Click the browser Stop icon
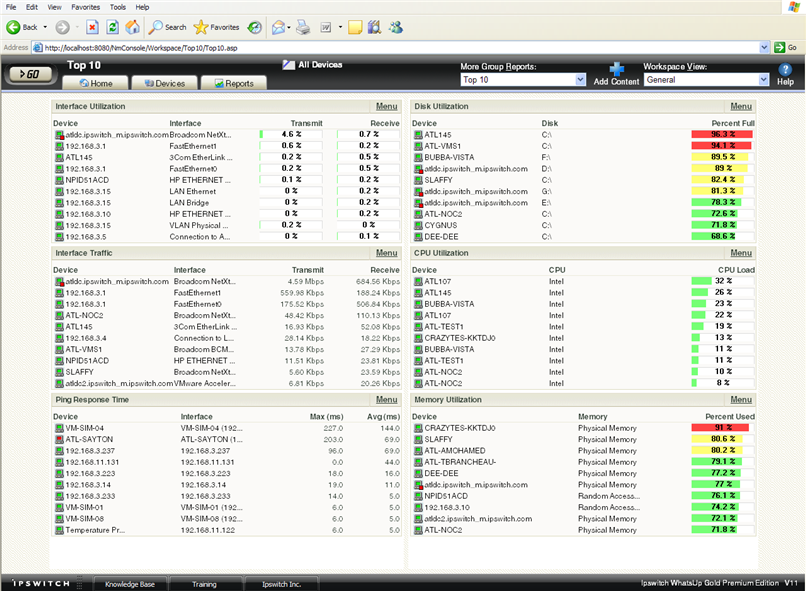The width and height of the screenshot is (806, 591). coord(92,27)
